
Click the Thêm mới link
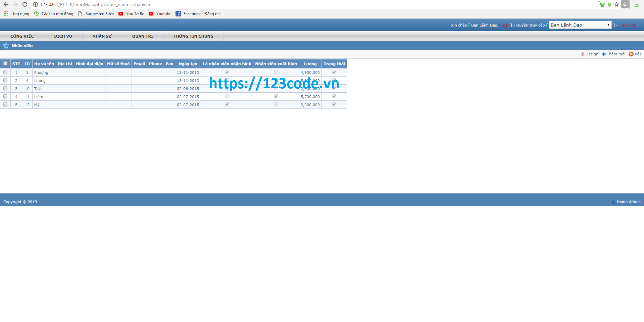(x=615, y=54)
